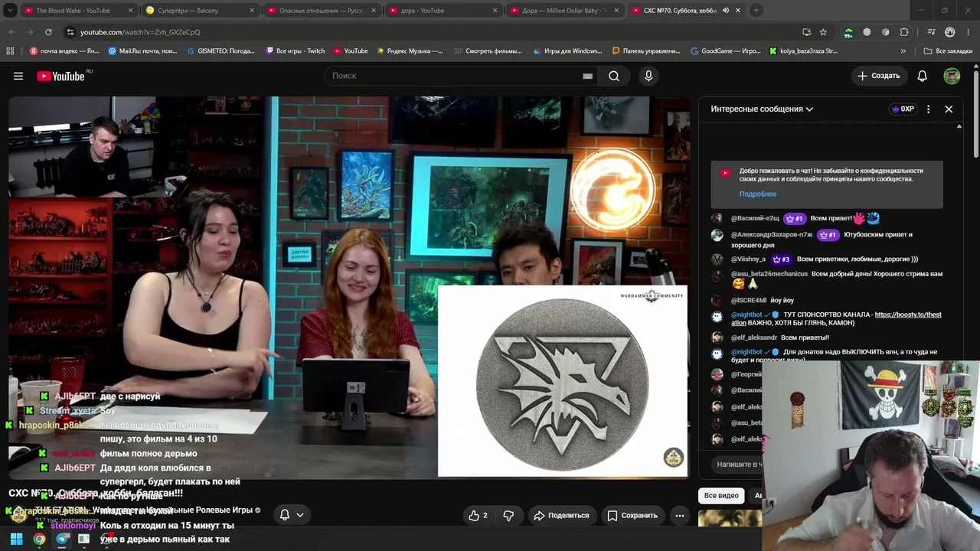Switch to the Million Dollar Baby tab
Screen dimensions: 980x551
point(565,11)
